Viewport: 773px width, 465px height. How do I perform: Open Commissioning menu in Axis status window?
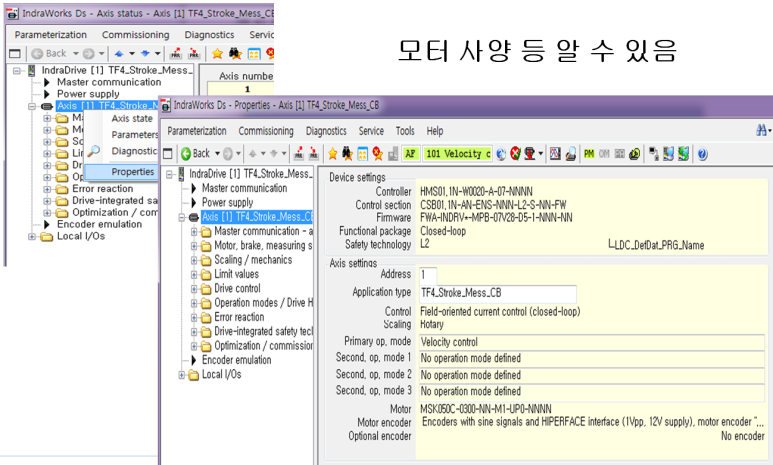[136, 35]
